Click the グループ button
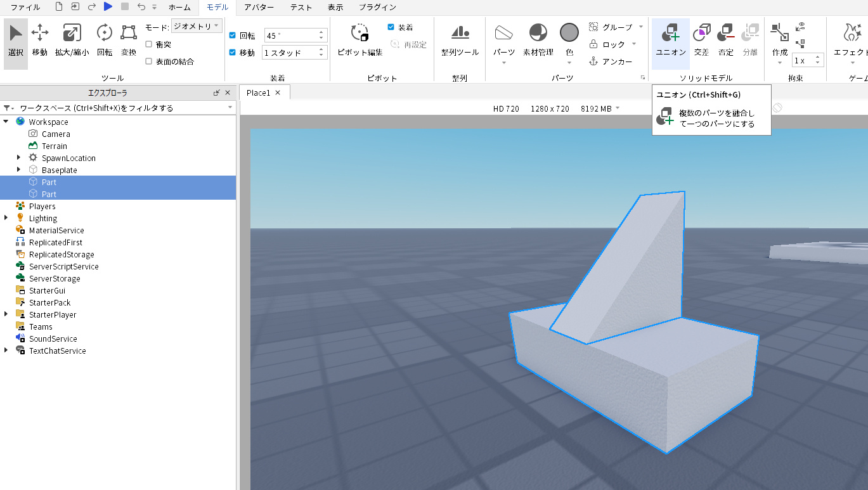 click(611, 26)
